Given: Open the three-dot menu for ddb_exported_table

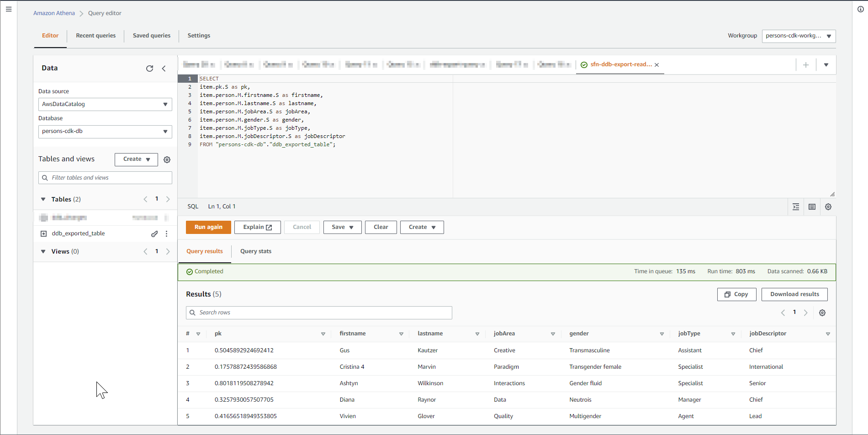Looking at the screenshot, I should coord(167,233).
